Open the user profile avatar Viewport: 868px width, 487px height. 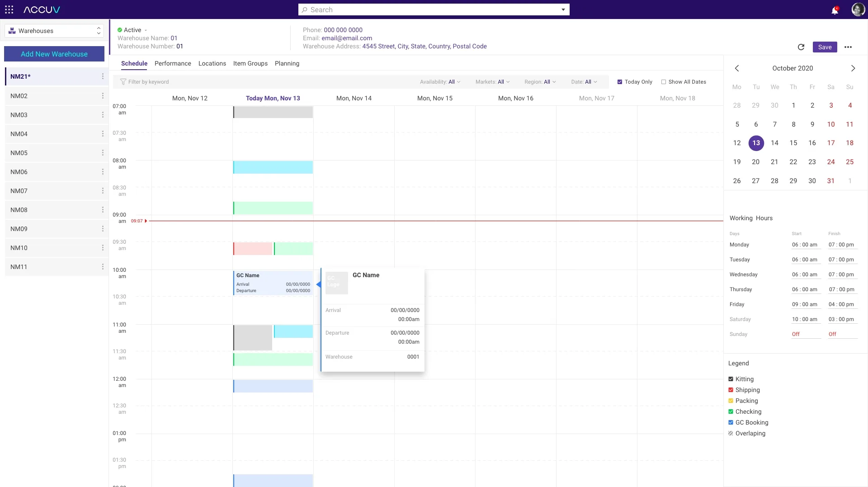coord(858,9)
